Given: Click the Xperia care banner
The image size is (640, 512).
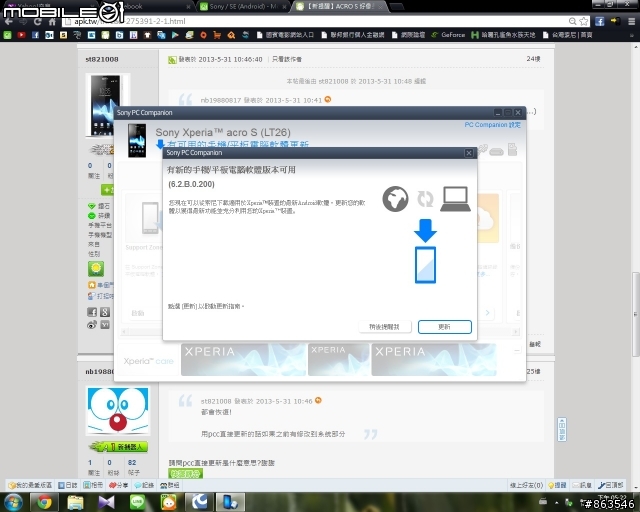Looking at the screenshot, I should 149,361.
